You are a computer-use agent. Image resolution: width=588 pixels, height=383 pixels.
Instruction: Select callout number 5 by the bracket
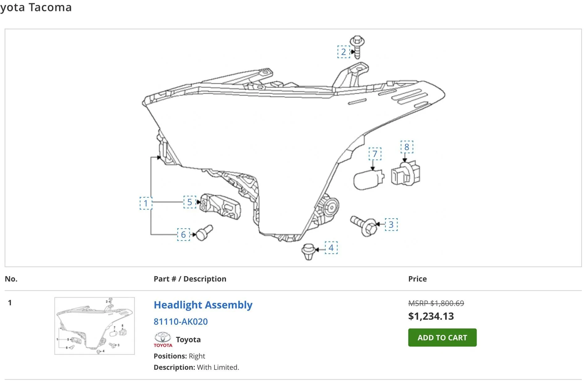[x=190, y=202]
